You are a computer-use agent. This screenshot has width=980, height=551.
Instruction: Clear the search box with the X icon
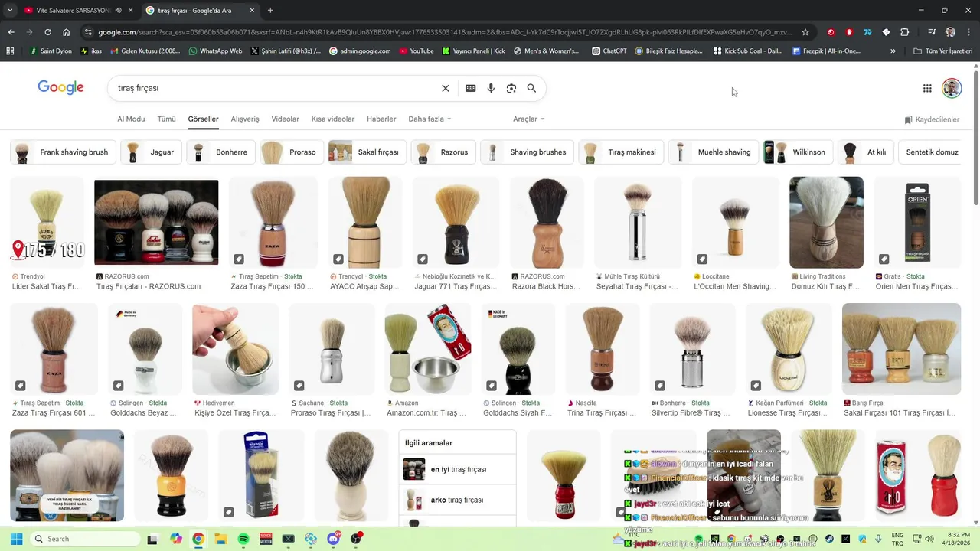446,88
